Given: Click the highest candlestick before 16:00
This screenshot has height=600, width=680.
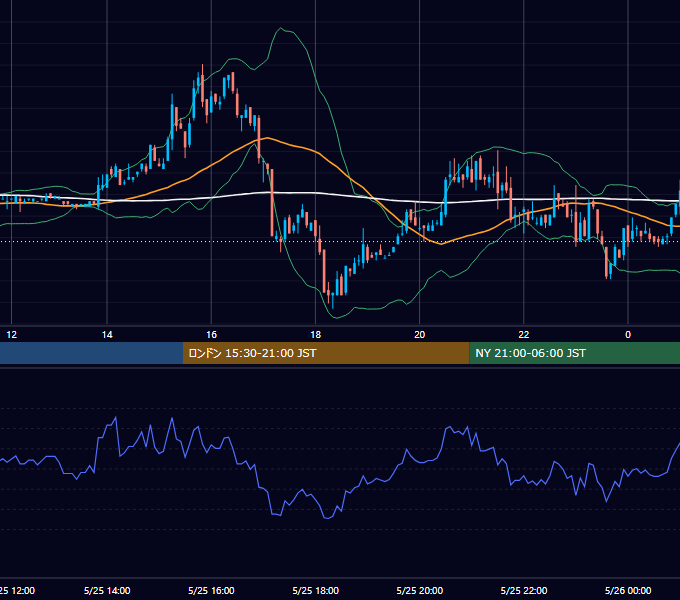Looking at the screenshot, I should [x=203, y=85].
